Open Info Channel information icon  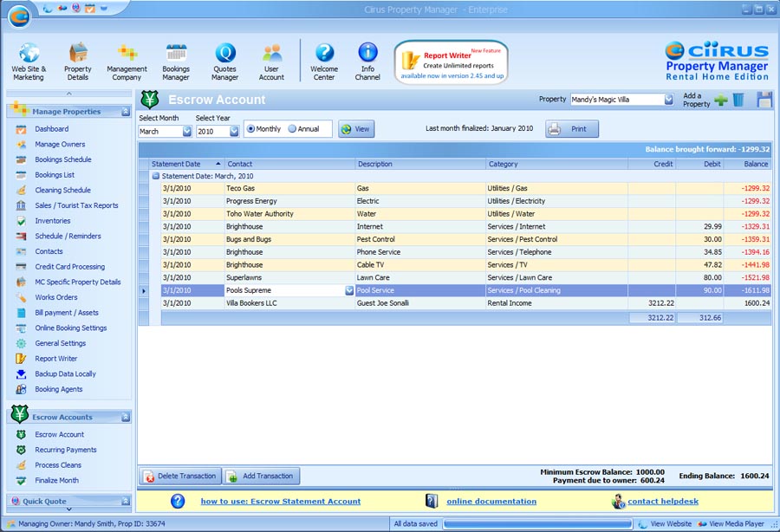[x=367, y=53]
